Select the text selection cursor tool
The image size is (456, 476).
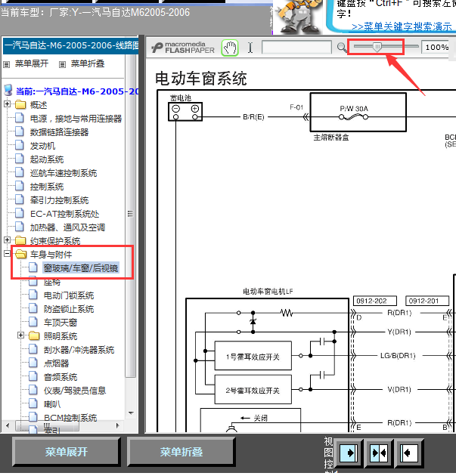pyautogui.click(x=250, y=48)
